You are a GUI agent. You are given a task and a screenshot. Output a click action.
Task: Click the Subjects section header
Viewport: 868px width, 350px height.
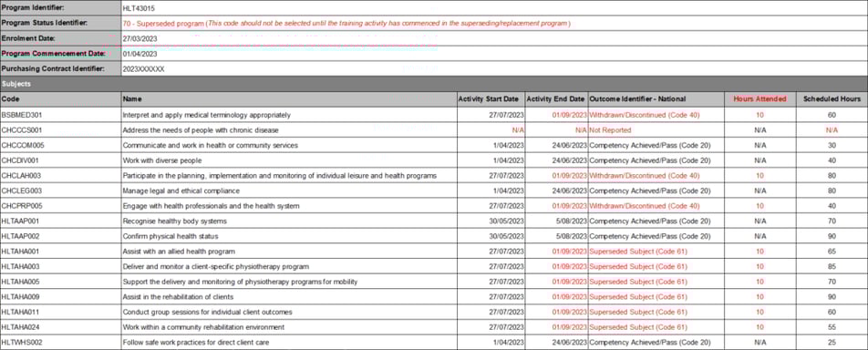point(434,84)
